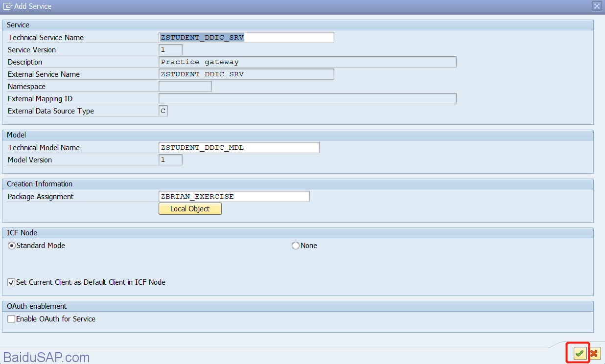Select the External Service Name field

pos(246,74)
